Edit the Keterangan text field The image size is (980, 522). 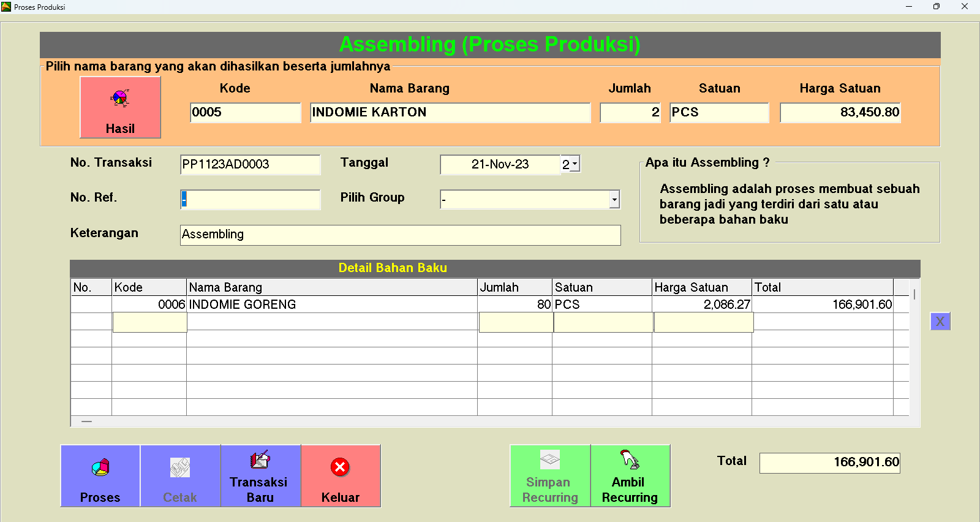coord(400,235)
